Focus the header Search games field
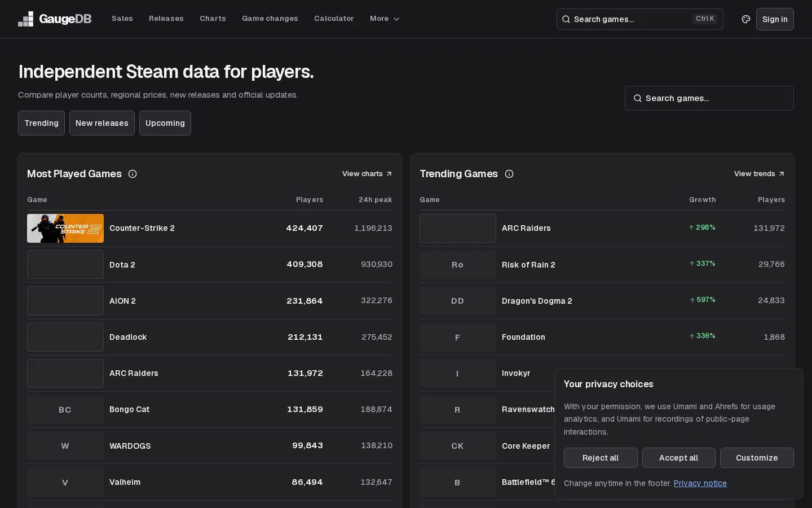 639,19
